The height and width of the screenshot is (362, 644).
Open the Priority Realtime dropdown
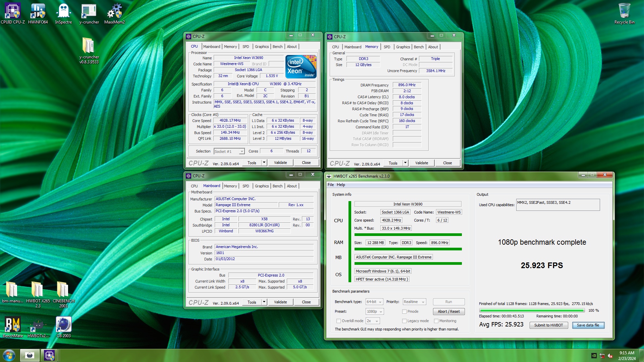[x=414, y=302]
